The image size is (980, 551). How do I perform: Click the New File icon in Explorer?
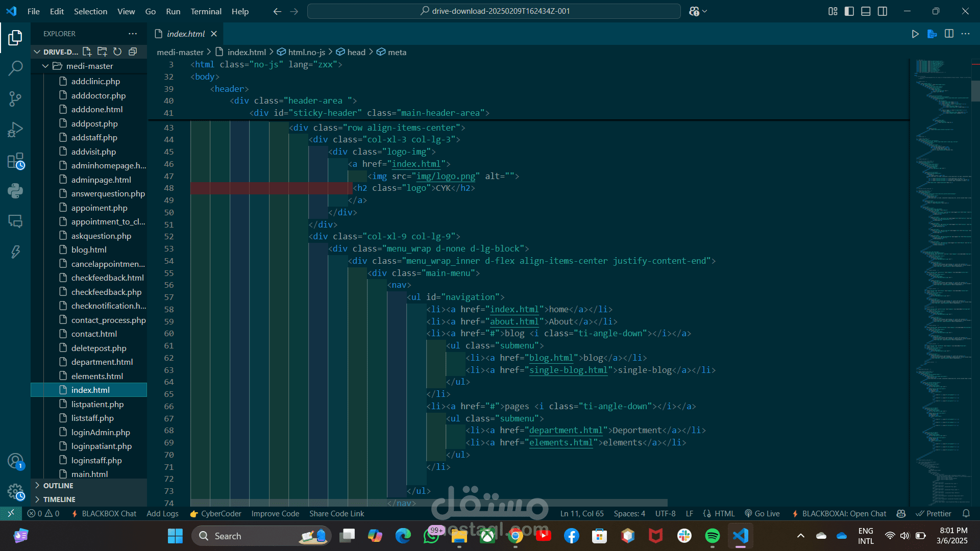tap(87, 52)
